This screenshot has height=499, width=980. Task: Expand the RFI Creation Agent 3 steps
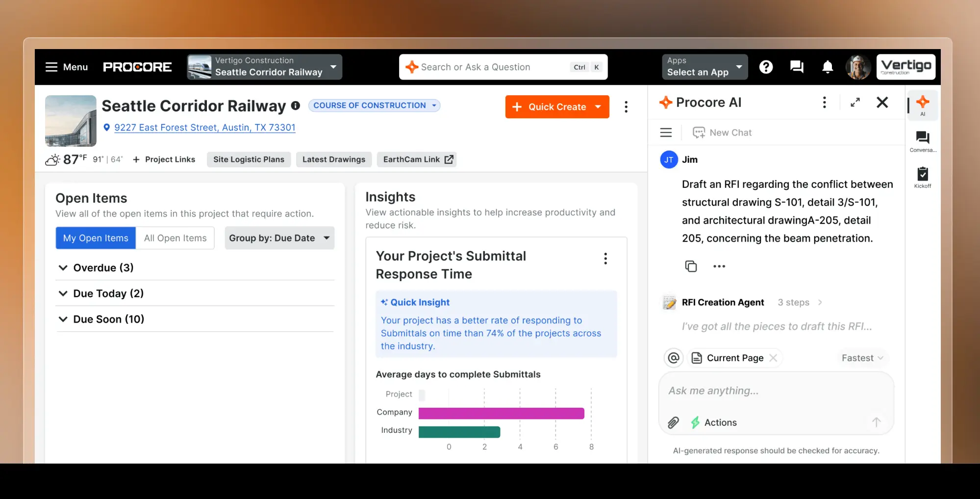(x=800, y=302)
